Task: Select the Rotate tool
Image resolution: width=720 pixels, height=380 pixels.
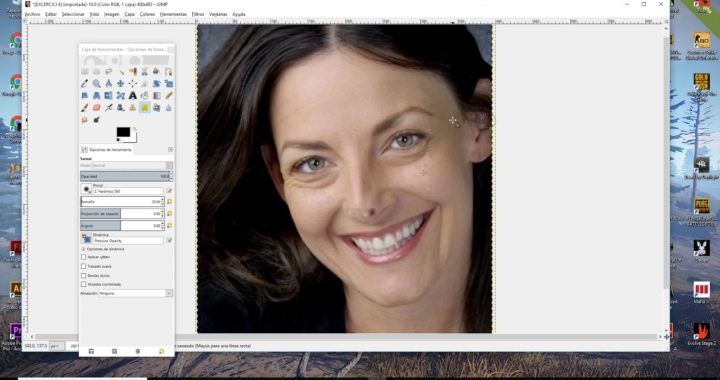Action: click(x=157, y=84)
